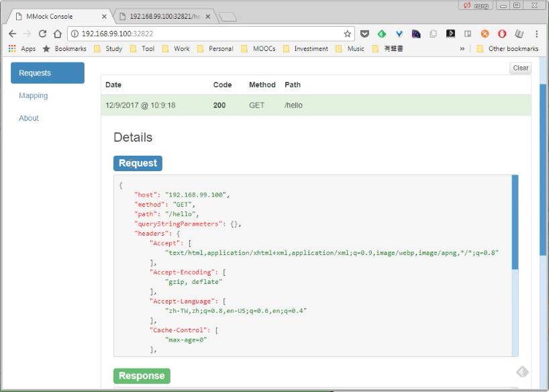The image size is (549, 392).
Task: Click the red stop-hand ad blocker icon
Action: 502,34
